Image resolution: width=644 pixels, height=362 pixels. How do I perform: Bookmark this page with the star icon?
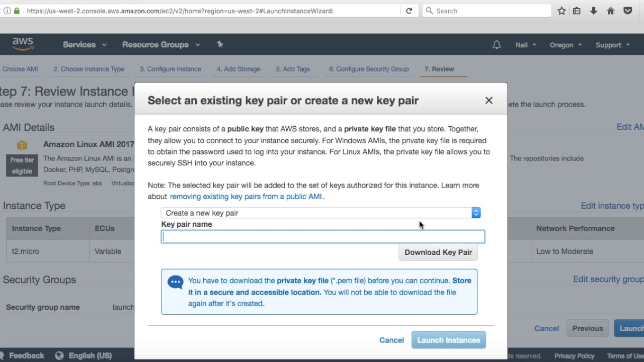[561, 11]
